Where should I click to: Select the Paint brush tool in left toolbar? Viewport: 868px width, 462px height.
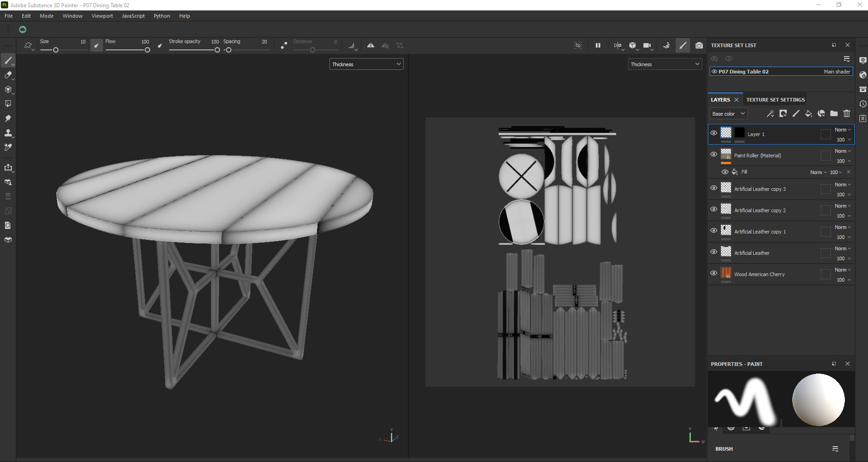pyautogui.click(x=8, y=60)
